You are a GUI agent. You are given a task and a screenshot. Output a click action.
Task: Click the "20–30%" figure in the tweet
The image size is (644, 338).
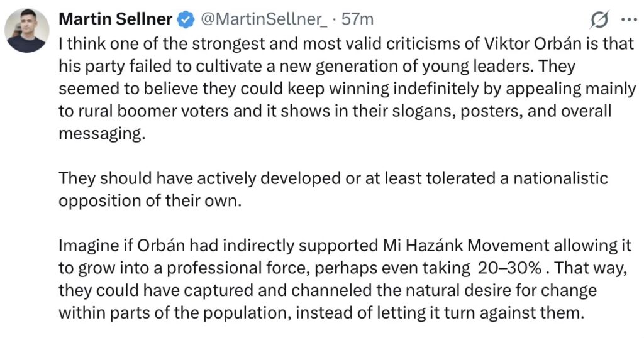click(510, 268)
